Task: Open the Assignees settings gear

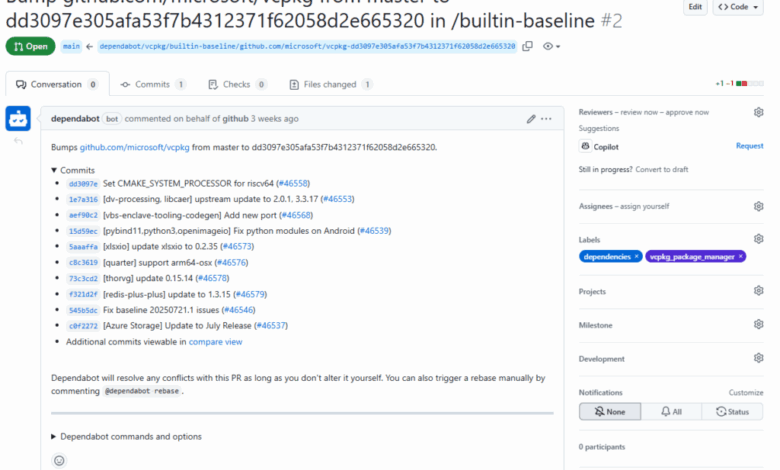Action: [758, 206]
